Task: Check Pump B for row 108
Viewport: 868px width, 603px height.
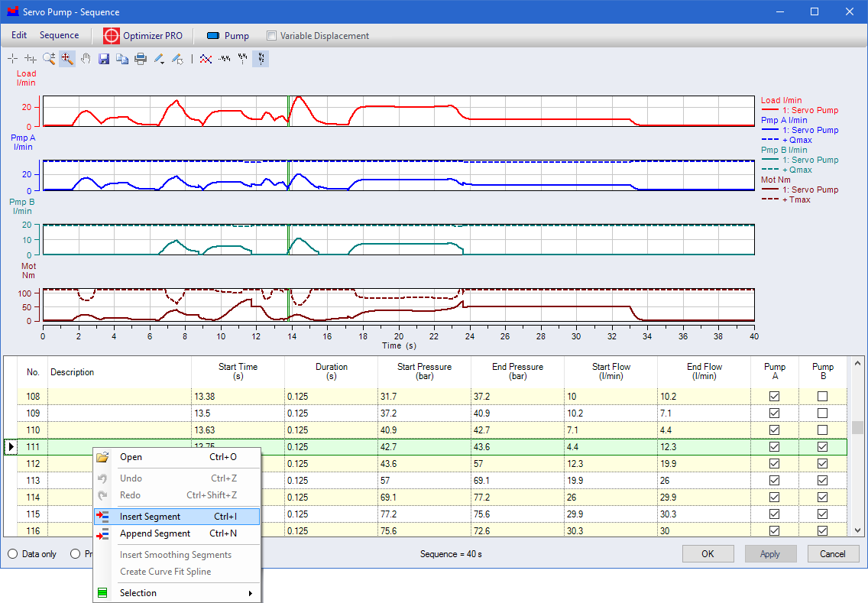Action: click(822, 397)
